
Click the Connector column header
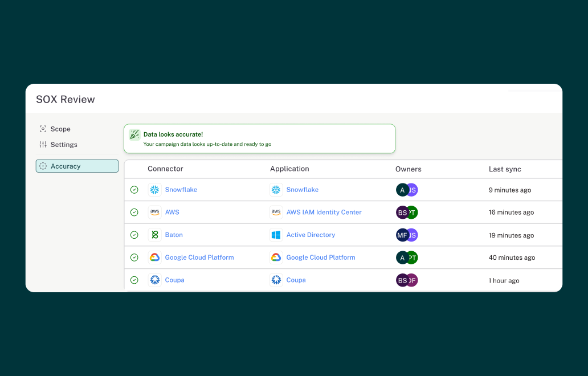(x=165, y=169)
